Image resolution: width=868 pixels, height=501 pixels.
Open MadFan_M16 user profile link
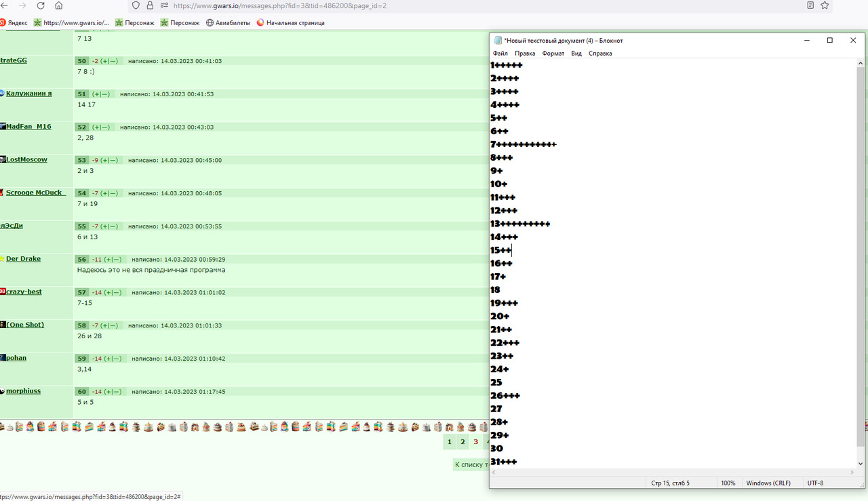(x=28, y=127)
